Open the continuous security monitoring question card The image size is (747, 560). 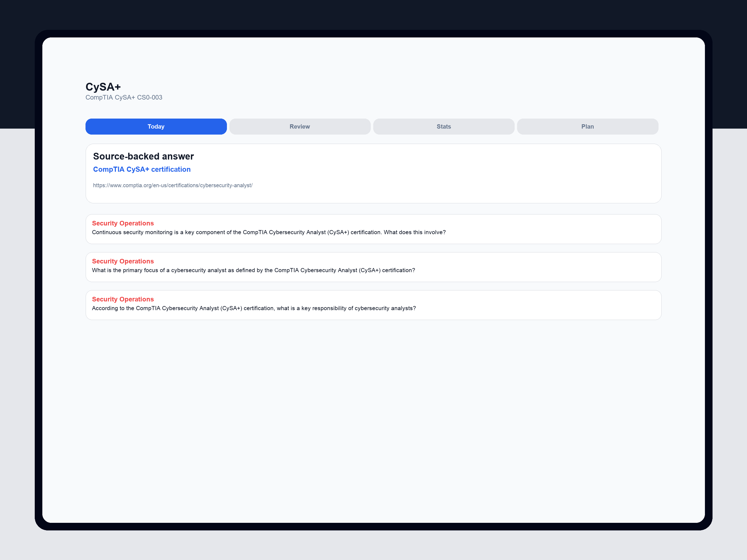tap(373, 229)
